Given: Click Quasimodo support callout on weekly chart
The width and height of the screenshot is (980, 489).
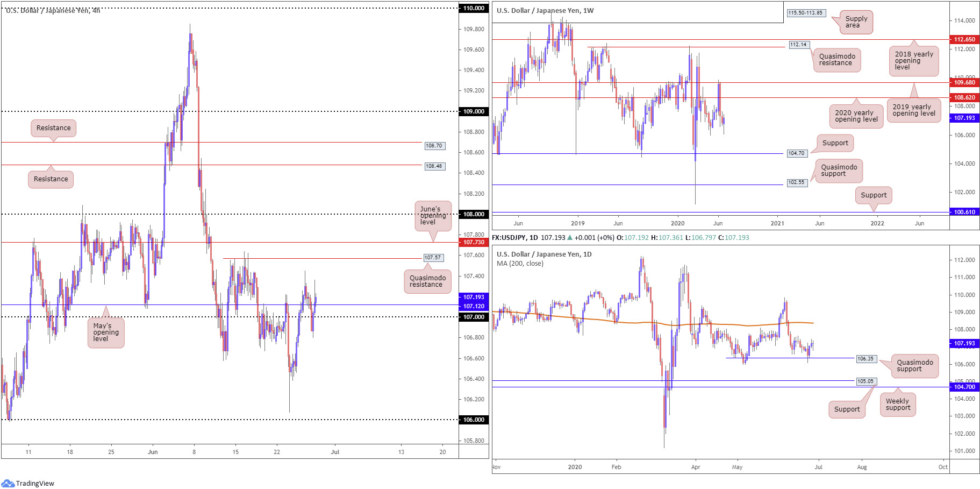Looking at the screenshot, I should pos(839,171).
